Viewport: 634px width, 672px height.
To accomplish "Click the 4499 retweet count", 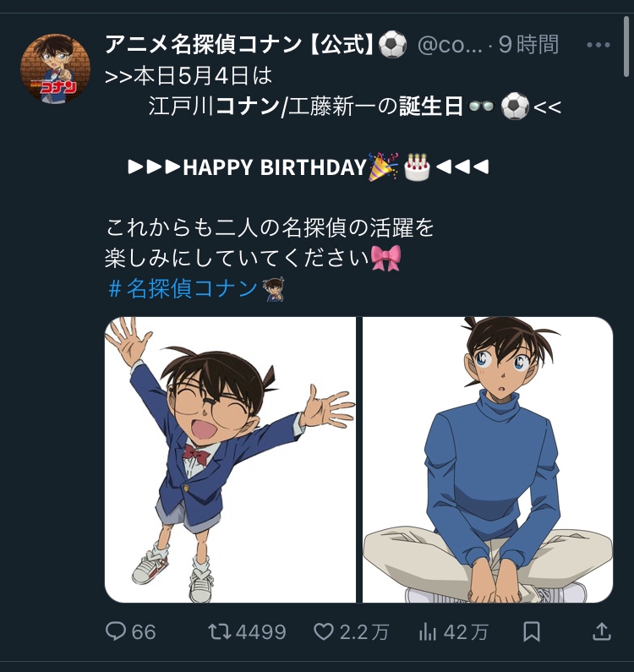I will (261, 631).
